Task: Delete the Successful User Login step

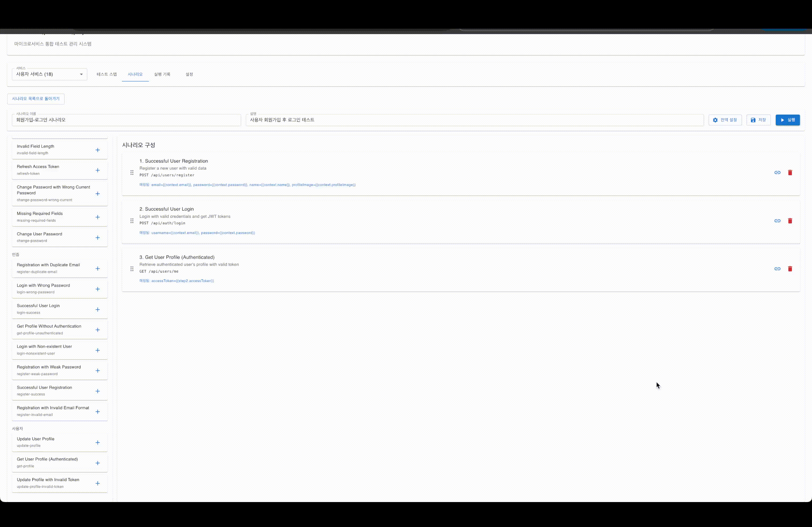Action: point(790,221)
